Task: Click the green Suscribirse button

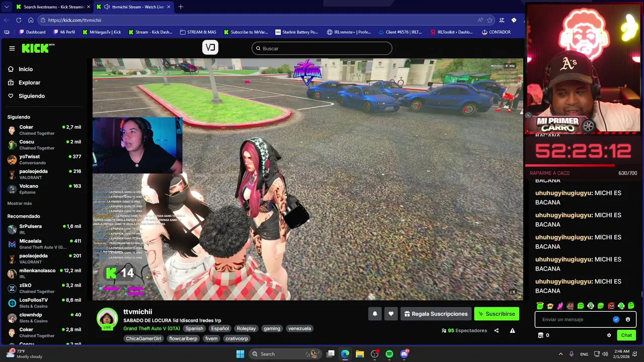Action: click(x=497, y=314)
